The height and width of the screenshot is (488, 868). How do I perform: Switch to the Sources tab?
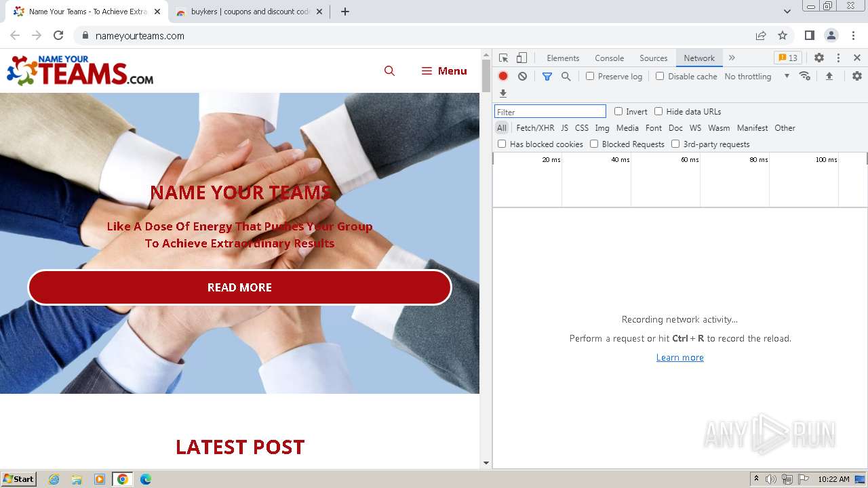[654, 58]
